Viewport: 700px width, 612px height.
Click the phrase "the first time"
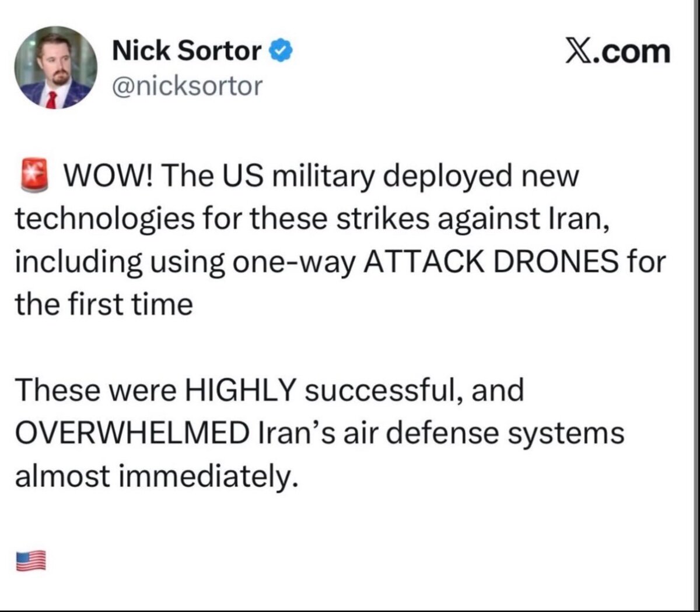[103, 305]
